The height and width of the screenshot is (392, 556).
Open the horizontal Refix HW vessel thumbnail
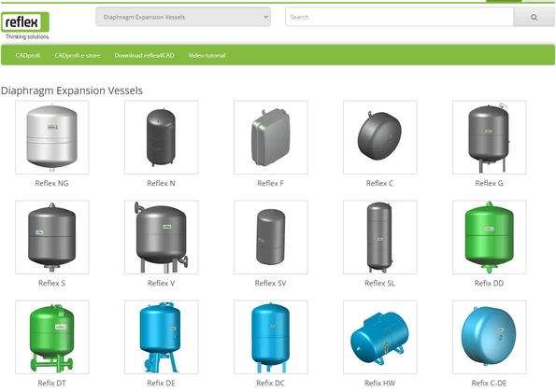click(x=379, y=337)
